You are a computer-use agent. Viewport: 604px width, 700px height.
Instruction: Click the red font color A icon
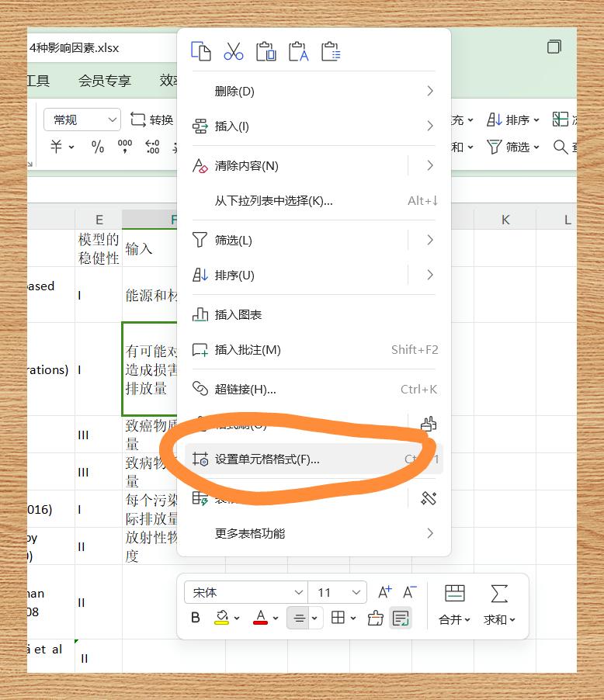click(260, 618)
